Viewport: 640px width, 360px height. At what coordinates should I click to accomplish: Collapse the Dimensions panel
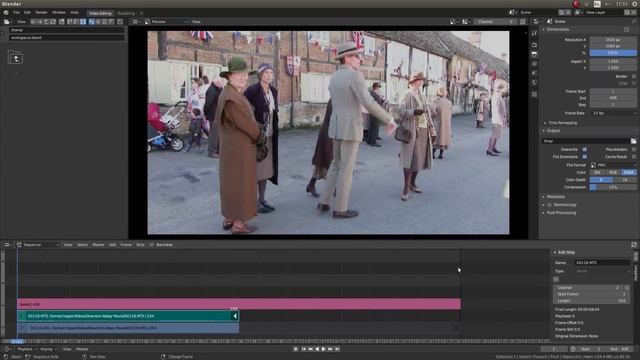click(x=557, y=29)
